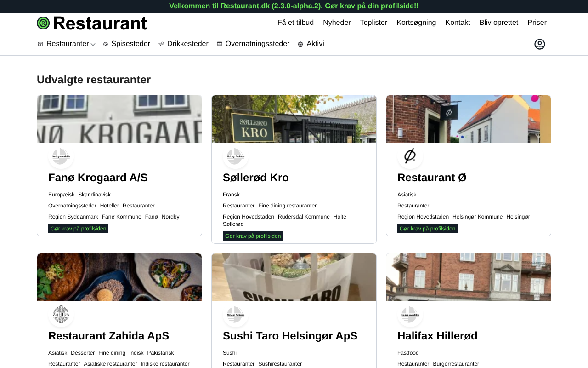The width and height of the screenshot is (588, 368).
Task: Select the Hoteller tag
Action: [109, 206]
